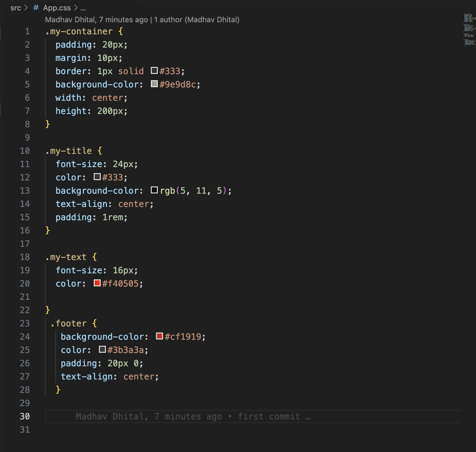This screenshot has width=476, height=452.
Task: Expand the '…' symbol breadcrumb
Action: click(x=83, y=8)
